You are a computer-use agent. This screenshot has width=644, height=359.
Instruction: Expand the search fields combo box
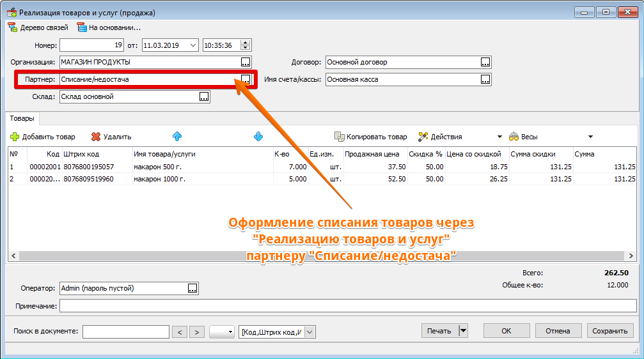pos(310,332)
